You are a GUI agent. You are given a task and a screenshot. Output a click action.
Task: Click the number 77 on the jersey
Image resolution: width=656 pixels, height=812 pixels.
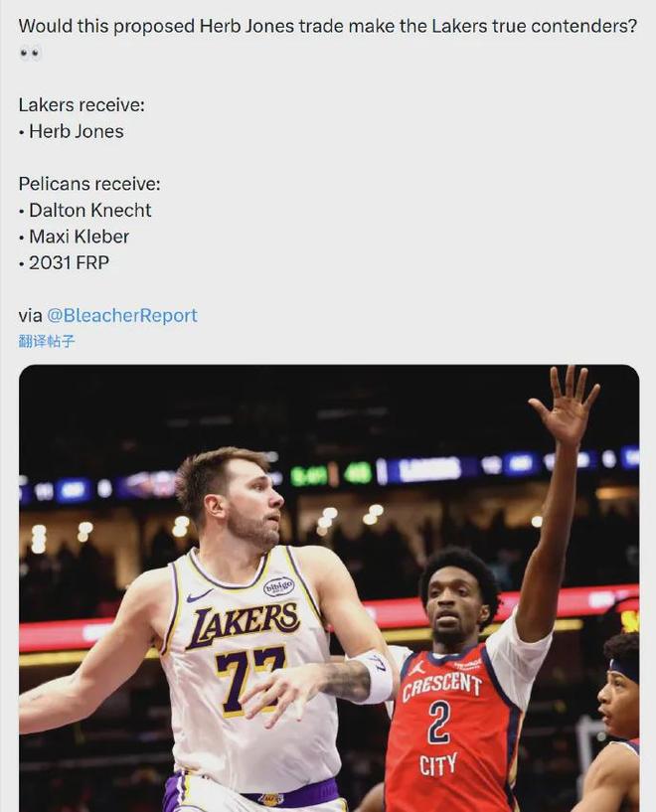coord(250,679)
